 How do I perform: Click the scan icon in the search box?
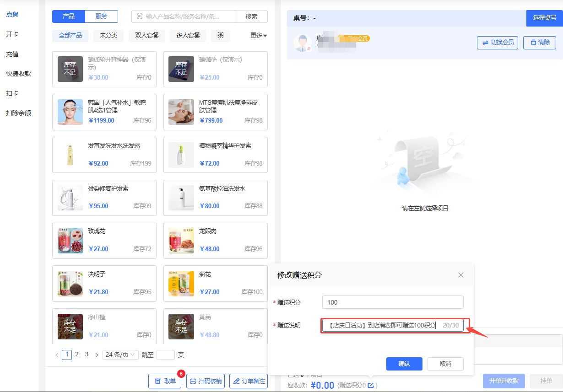140,16
